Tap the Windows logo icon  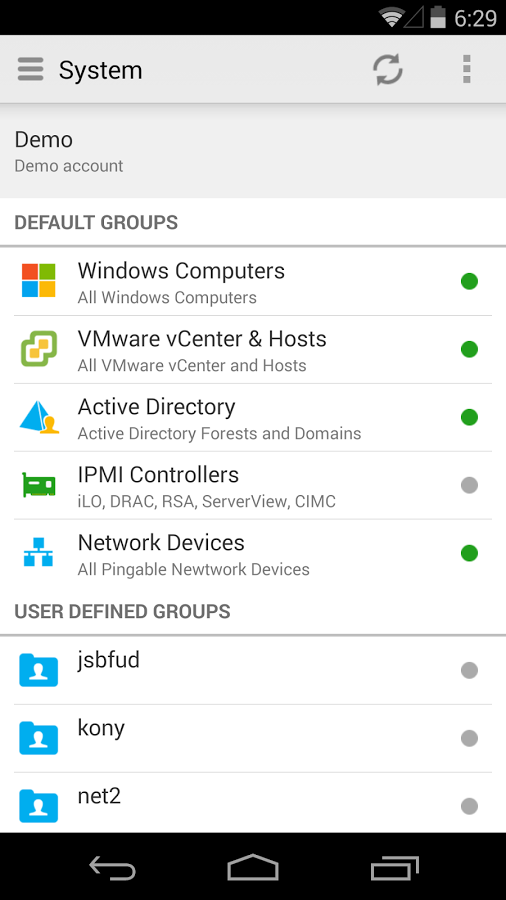(x=38, y=281)
